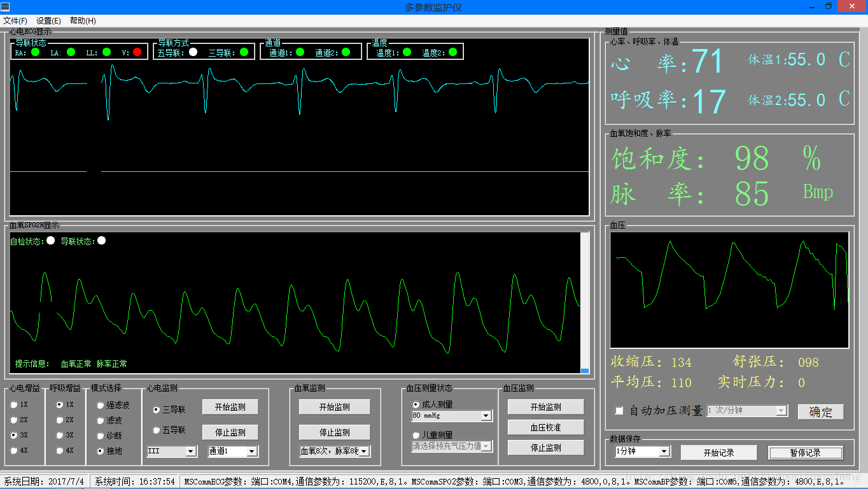Enable the 自动加压测量 checkbox
Screen dimensions: 868x489
click(x=619, y=411)
